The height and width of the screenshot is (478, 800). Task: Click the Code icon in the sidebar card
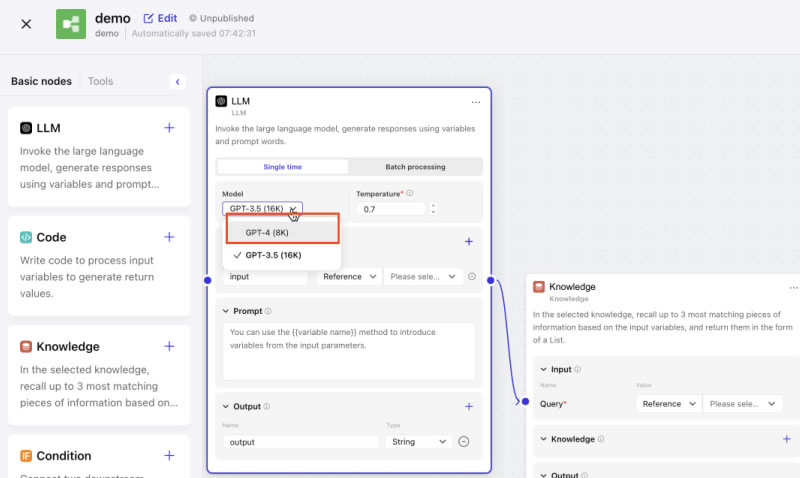tap(26, 237)
